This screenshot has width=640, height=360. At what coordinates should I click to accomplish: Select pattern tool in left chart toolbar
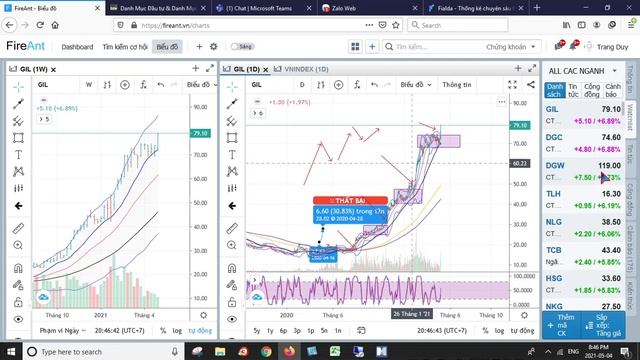coord(18,171)
